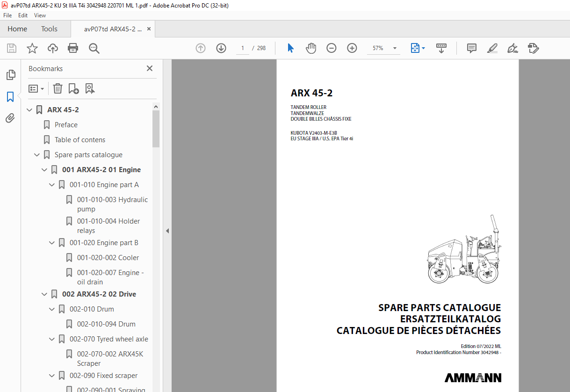Delete selected bookmark trash icon
This screenshot has width=570, height=392.
(x=58, y=88)
